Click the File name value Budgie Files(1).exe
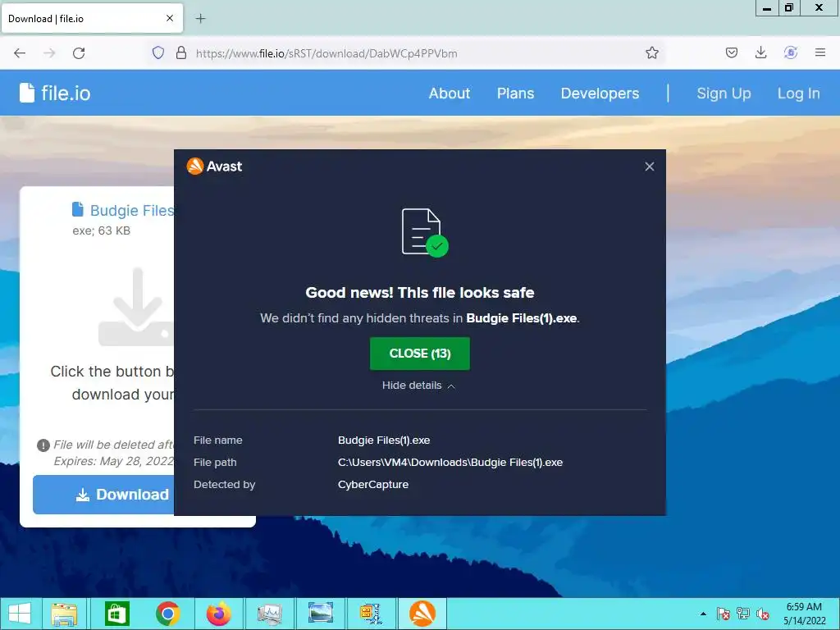This screenshot has width=840, height=630. (x=384, y=441)
